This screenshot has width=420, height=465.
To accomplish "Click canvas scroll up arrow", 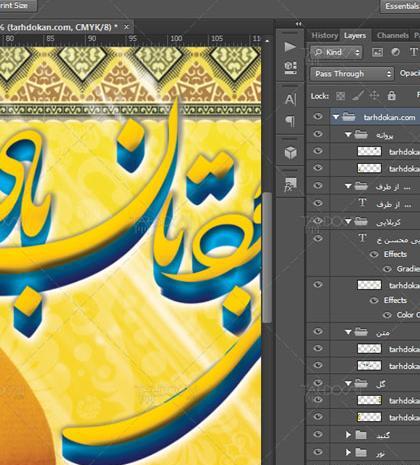I will pos(267,41).
